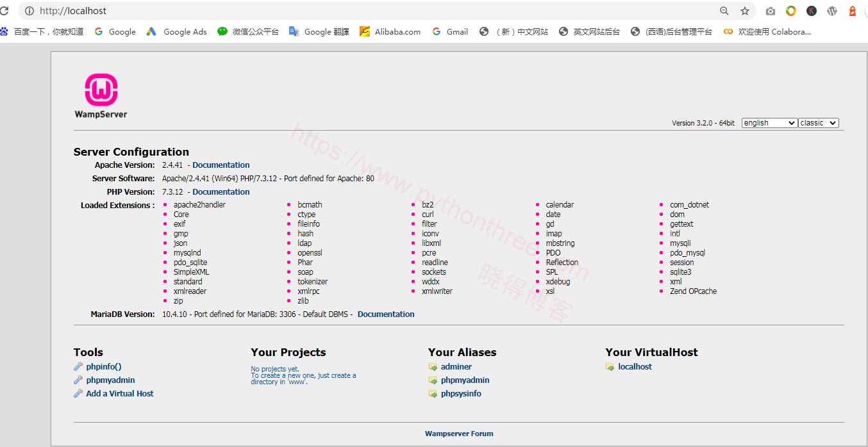Select the 'Reflection' extension text
Viewport: 868px width, 447px height.
[x=562, y=263]
